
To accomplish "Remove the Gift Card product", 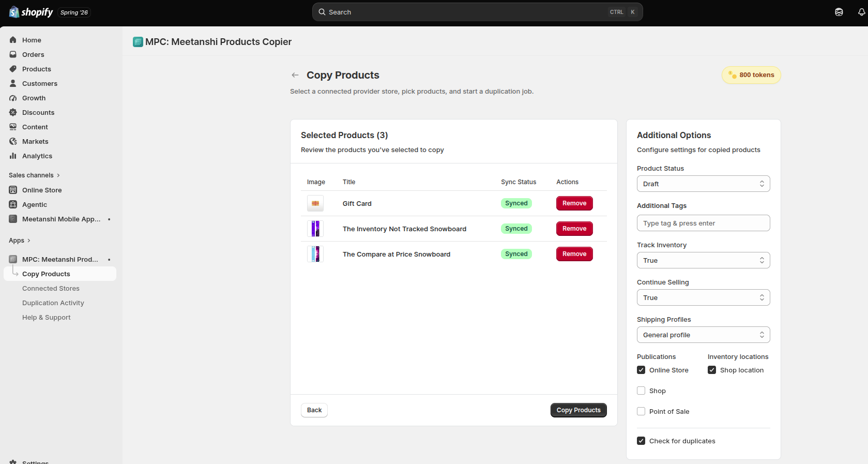I will [x=574, y=203].
